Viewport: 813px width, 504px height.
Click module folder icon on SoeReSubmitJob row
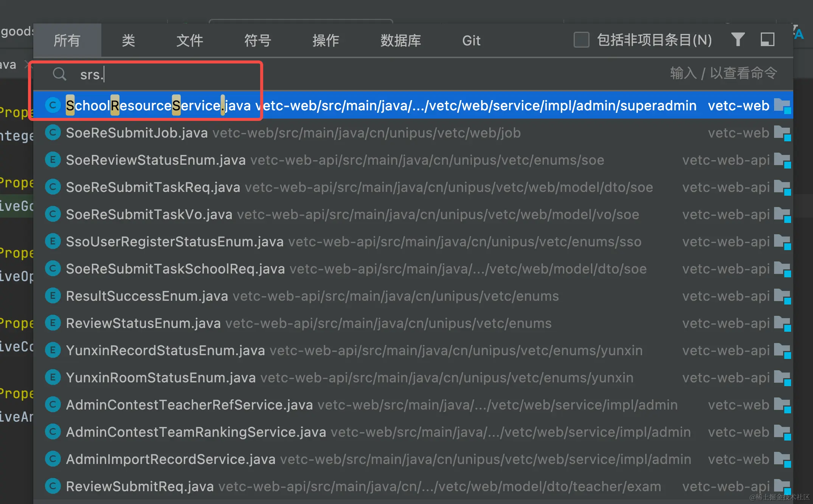[782, 133]
